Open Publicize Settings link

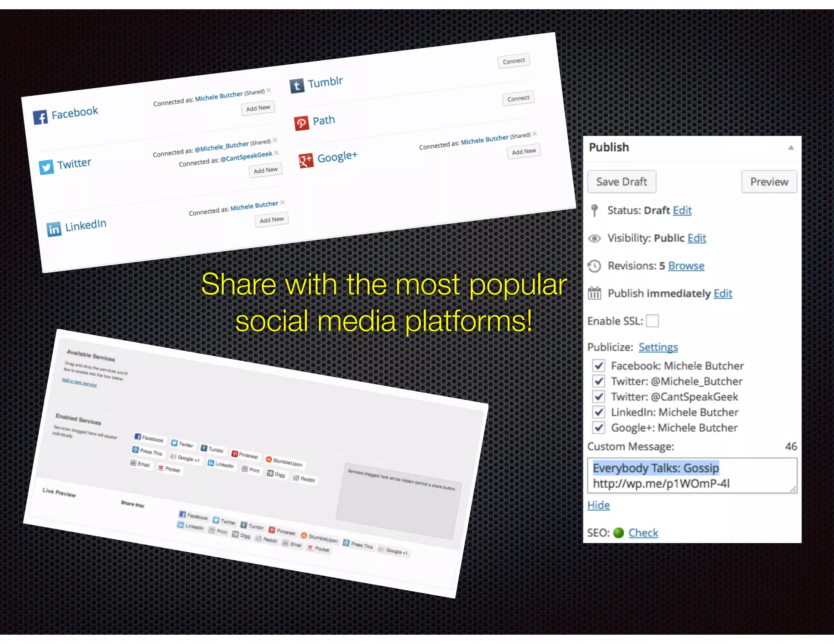(658, 347)
